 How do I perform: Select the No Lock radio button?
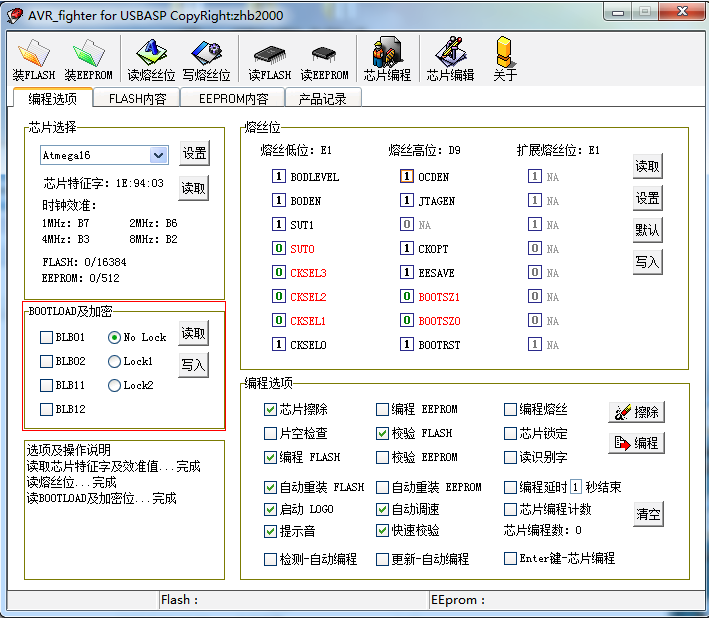pyautogui.click(x=114, y=337)
